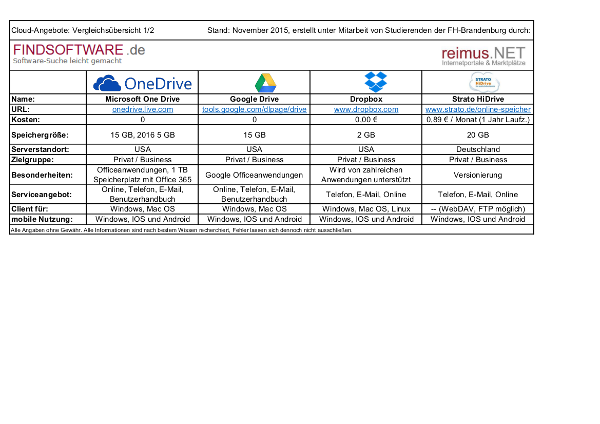Viewport: 600px width, 424px height.
Task: Click the 'Speichergröße:' row label
Action: click(x=40, y=135)
